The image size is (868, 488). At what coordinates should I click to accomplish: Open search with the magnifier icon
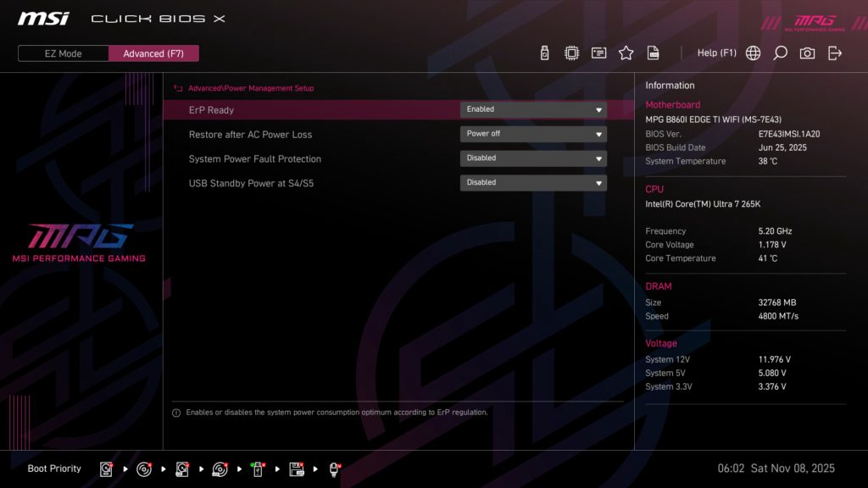tap(779, 53)
